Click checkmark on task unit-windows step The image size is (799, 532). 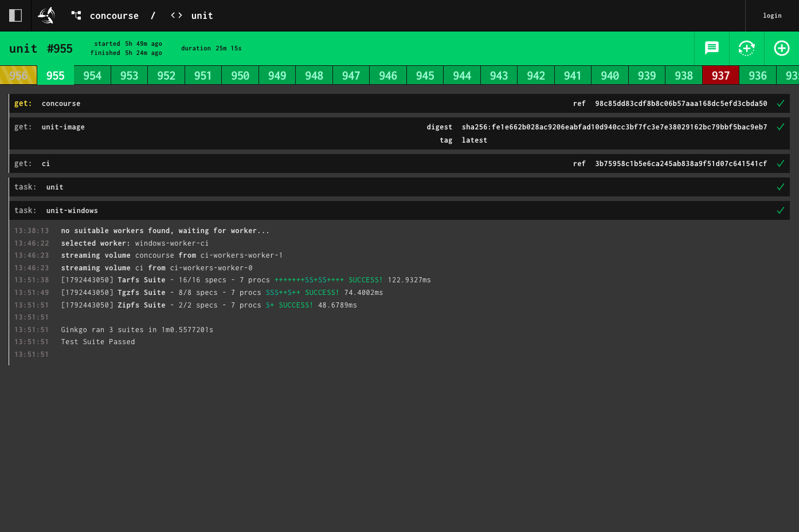pyautogui.click(x=780, y=211)
